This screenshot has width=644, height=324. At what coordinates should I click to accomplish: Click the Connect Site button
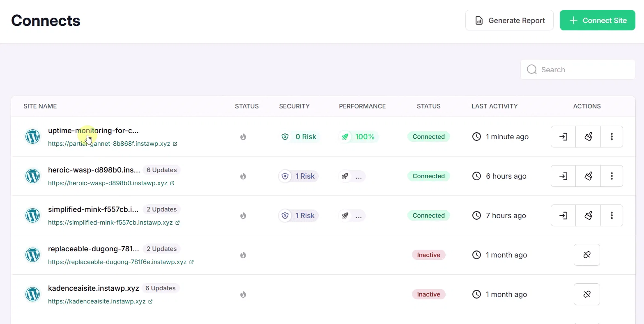click(x=598, y=21)
